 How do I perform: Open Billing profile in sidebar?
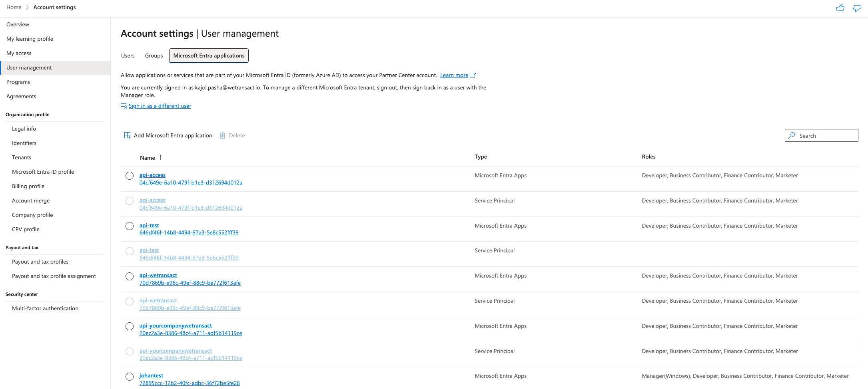tap(28, 186)
